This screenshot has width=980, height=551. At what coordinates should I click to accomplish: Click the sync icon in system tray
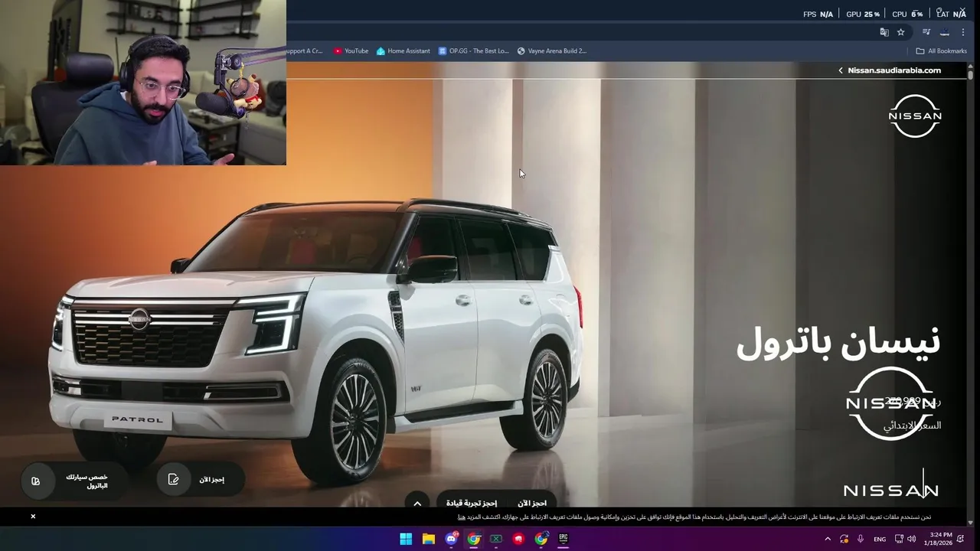click(x=844, y=539)
